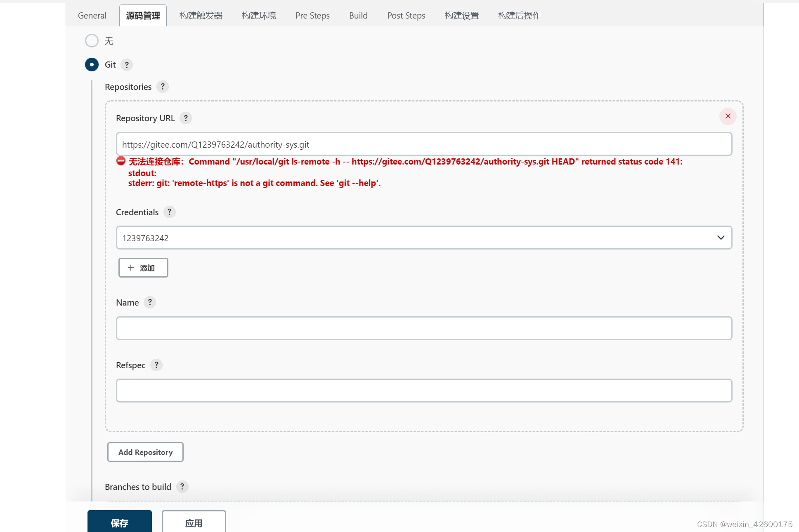The width and height of the screenshot is (799, 532).
Task: Click the Credentials dropdown chevron arrow
Action: [x=721, y=238]
